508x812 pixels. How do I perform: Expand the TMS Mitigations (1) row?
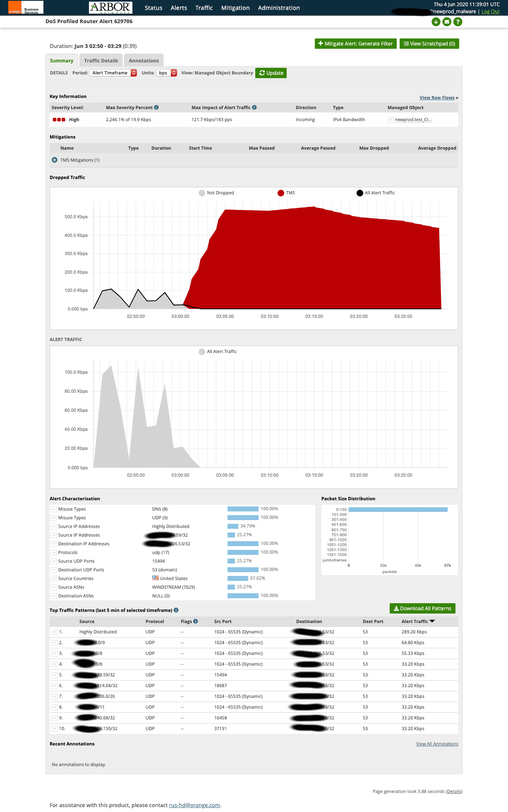55,160
